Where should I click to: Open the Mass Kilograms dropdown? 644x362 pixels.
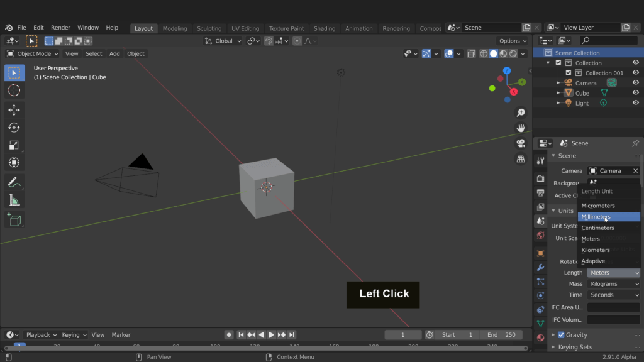pos(613,284)
